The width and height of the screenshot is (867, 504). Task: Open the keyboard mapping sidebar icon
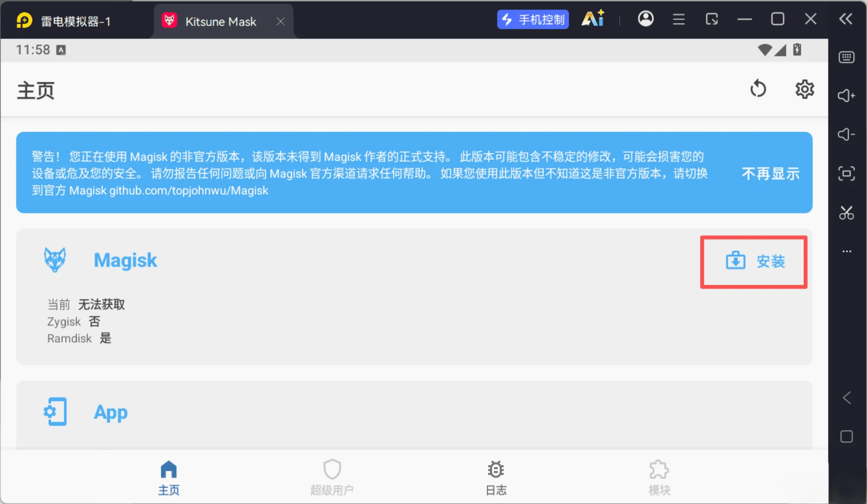point(847,57)
